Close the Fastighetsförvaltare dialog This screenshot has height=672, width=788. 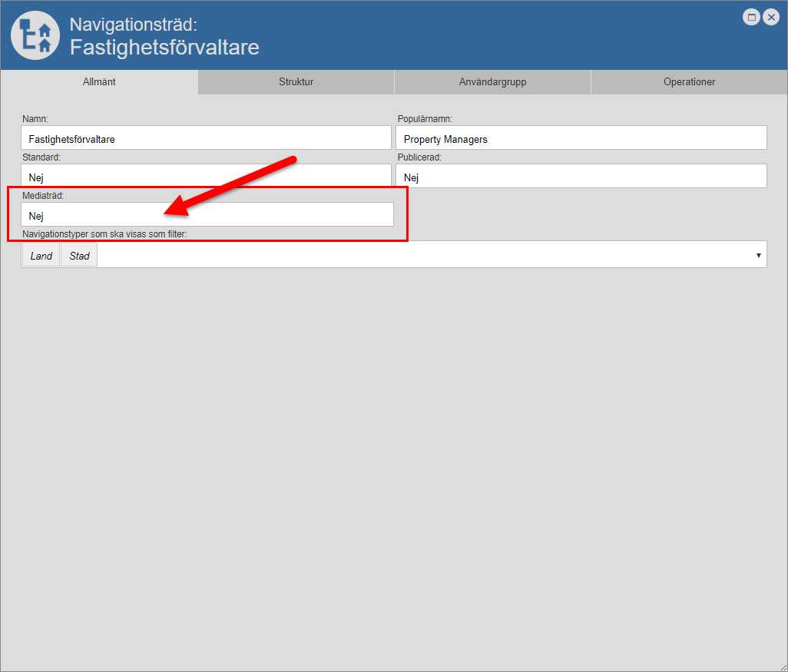click(x=771, y=17)
